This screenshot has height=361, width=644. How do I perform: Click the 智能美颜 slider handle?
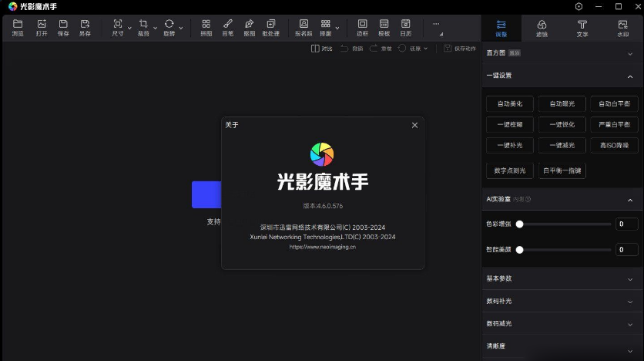[519, 250]
